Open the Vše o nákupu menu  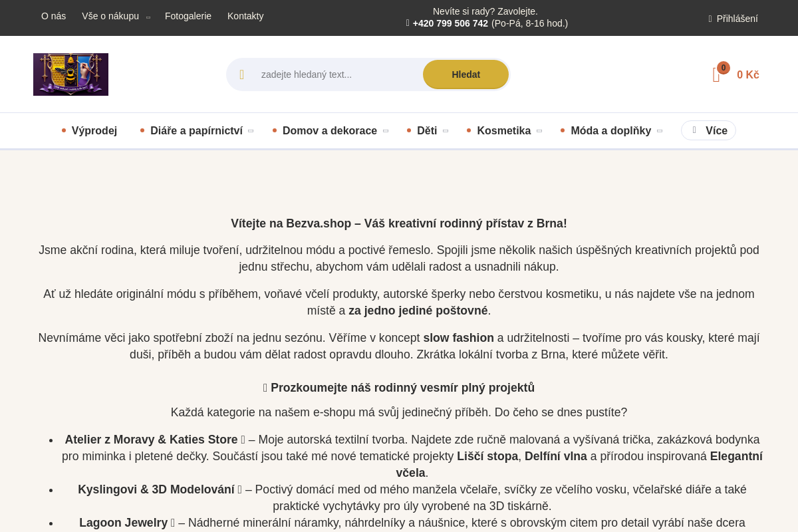(x=110, y=16)
